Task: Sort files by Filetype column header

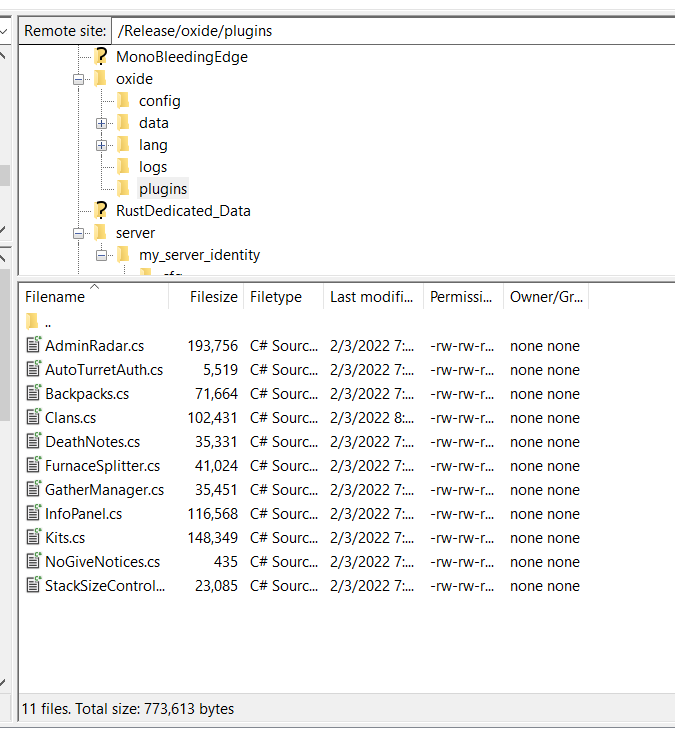Action: [x=284, y=297]
